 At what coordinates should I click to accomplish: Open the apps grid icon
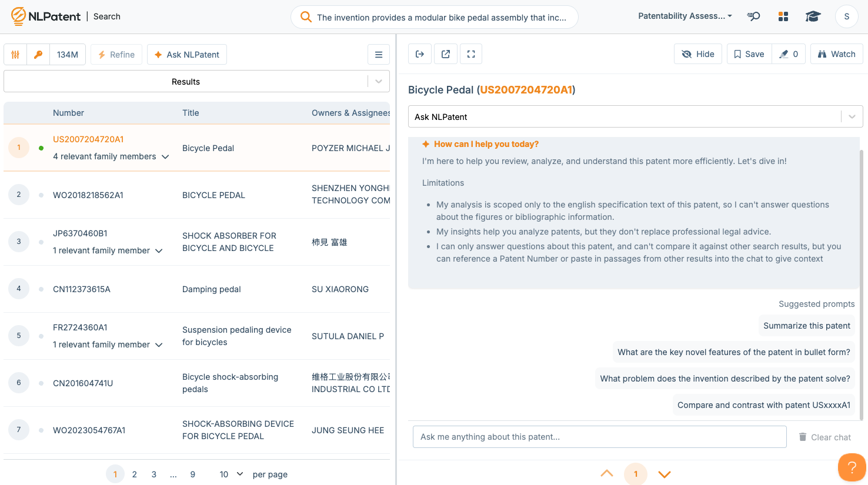pos(783,16)
